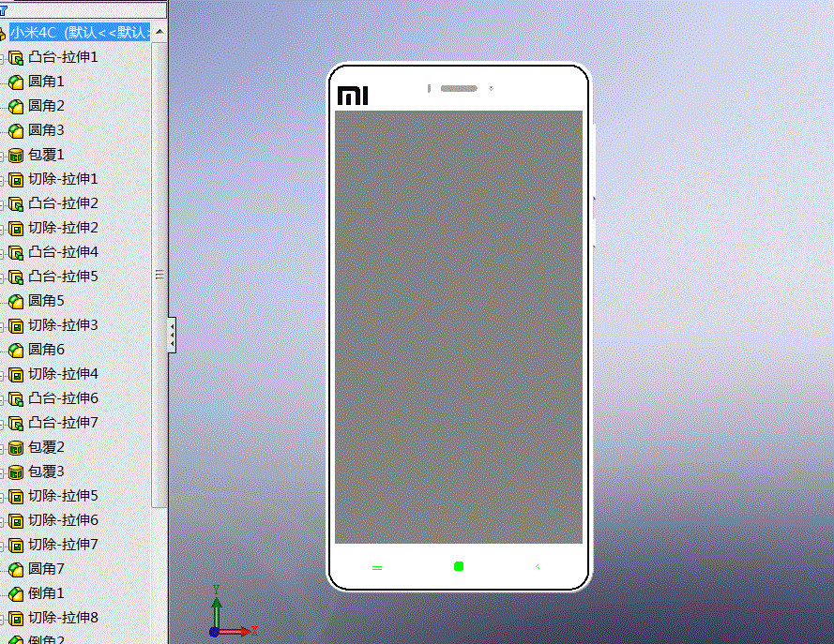Click the green back key on the phone model
The height and width of the screenshot is (644, 834).
click(538, 567)
